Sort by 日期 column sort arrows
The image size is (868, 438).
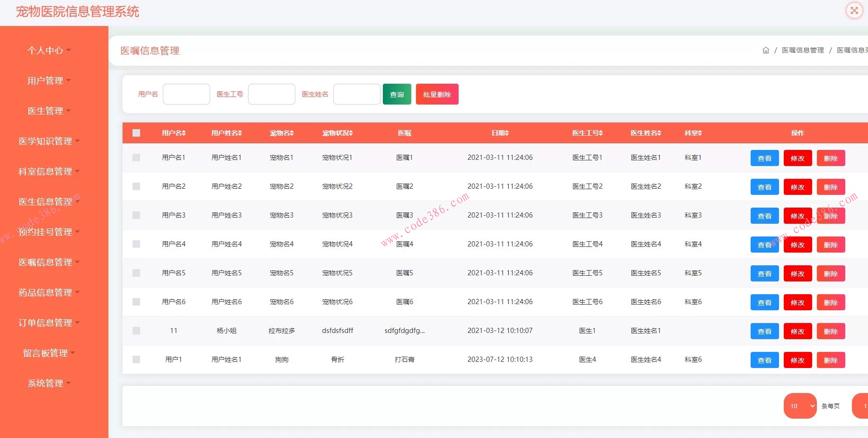(506, 133)
